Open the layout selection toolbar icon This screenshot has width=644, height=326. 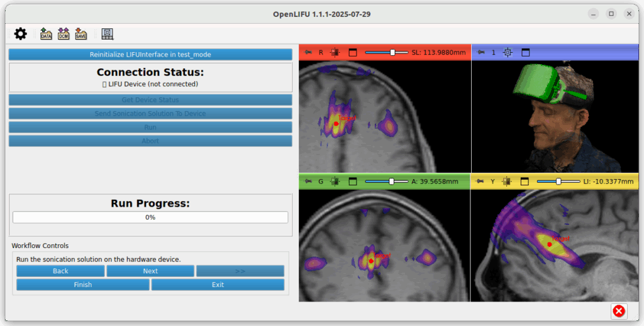click(x=107, y=34)
